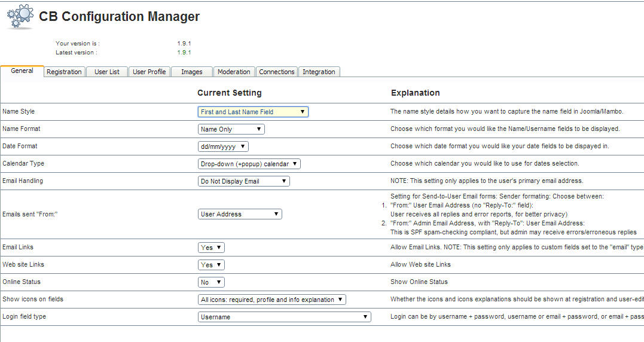644x342 pixels.
Task: Select the Integration tab
Action: tap(319, 72)
